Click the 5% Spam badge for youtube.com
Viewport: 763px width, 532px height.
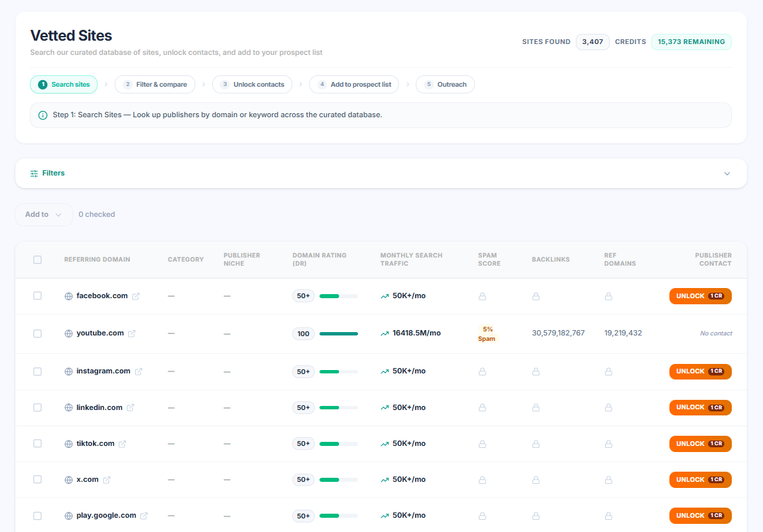(x=487, y=334)
